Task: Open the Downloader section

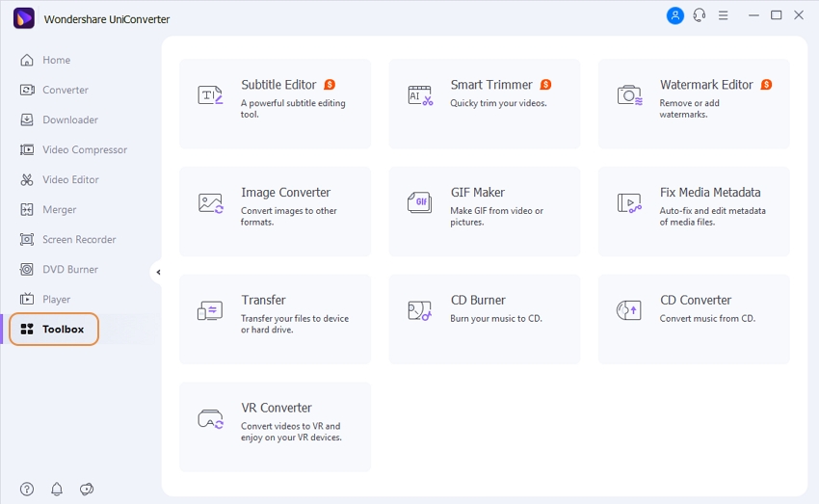Action: [69, 119]
